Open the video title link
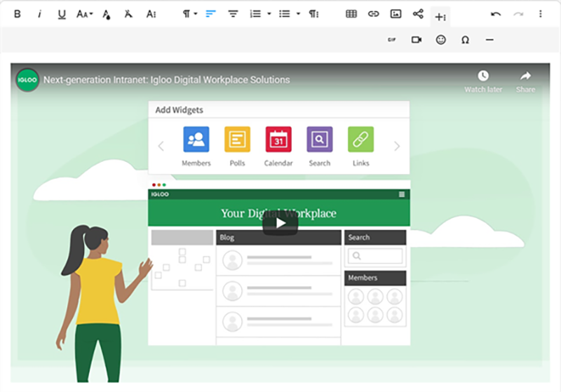561x392 pixels. (167, 80)
